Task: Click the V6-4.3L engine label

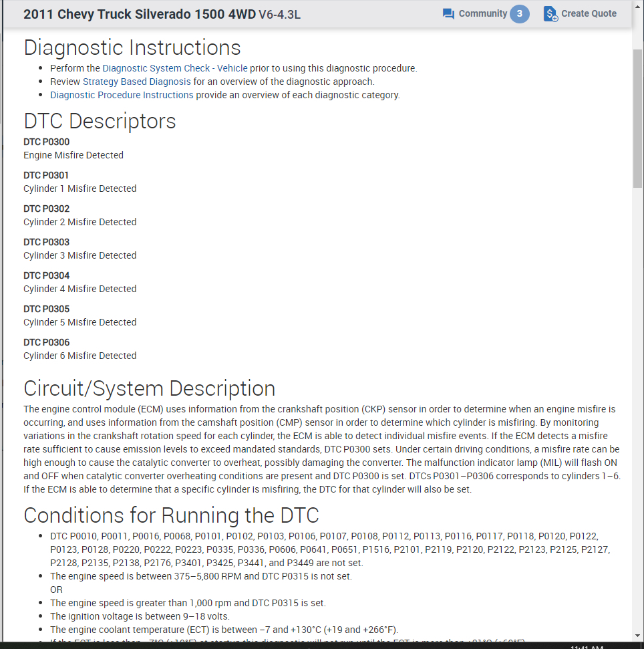Action: [x=280, y=15]
